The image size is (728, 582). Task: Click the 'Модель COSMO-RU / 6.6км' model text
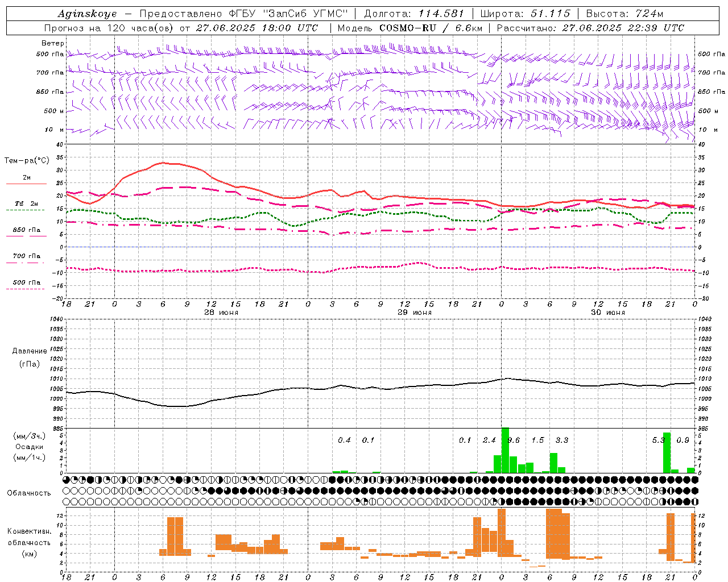coord(410,28)
